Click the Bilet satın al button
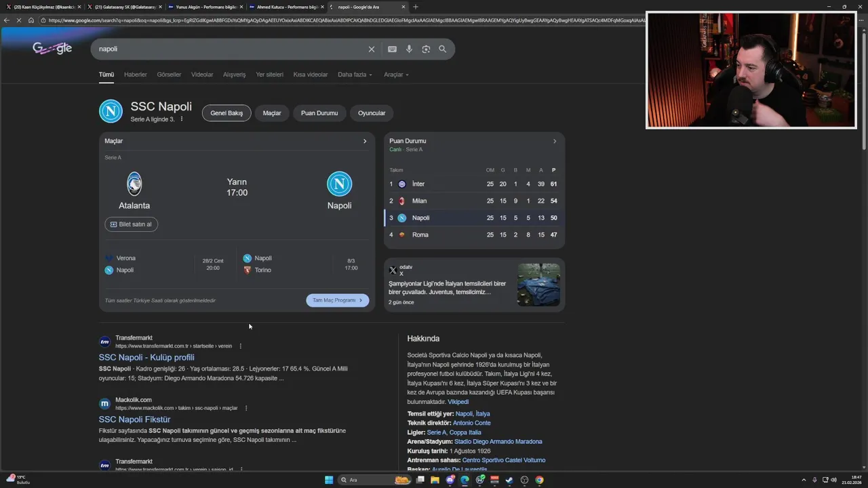This screenshot has height=488, width=868. click(x=131, y=224)
